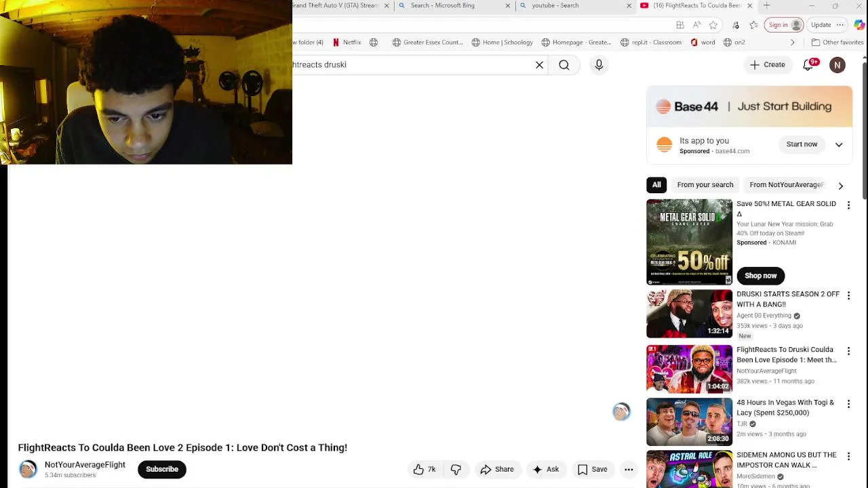868x488 pixels.
Task: Open the account avatar menu labeled N
Action: click(x=837, y=65)
